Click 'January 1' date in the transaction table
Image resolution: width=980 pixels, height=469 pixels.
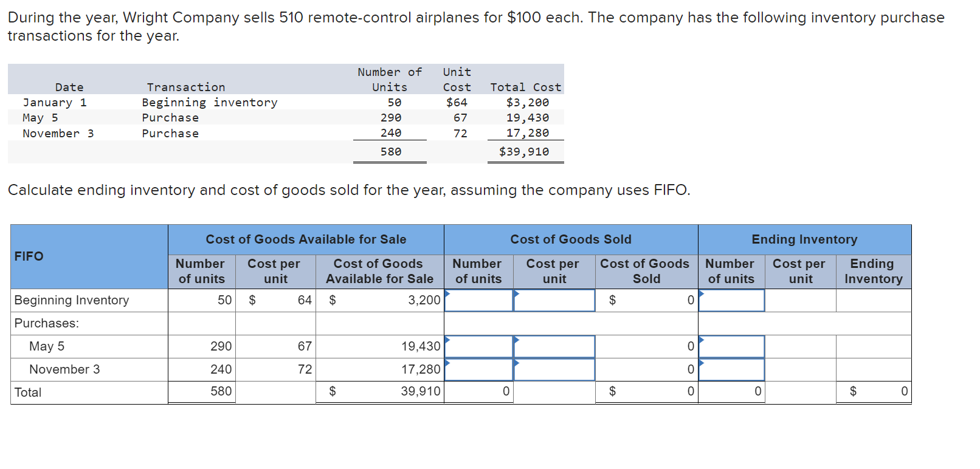coord(55,103)
